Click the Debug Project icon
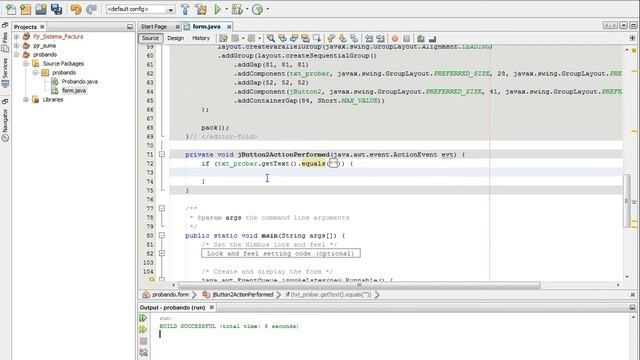640x360 pixels. click(x=236, y=9)
